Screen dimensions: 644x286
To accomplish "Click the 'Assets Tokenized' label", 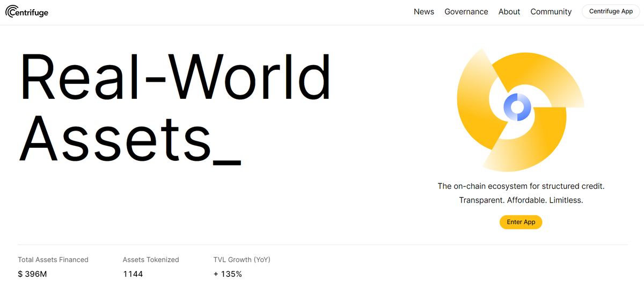I will (x=151, y=260).
